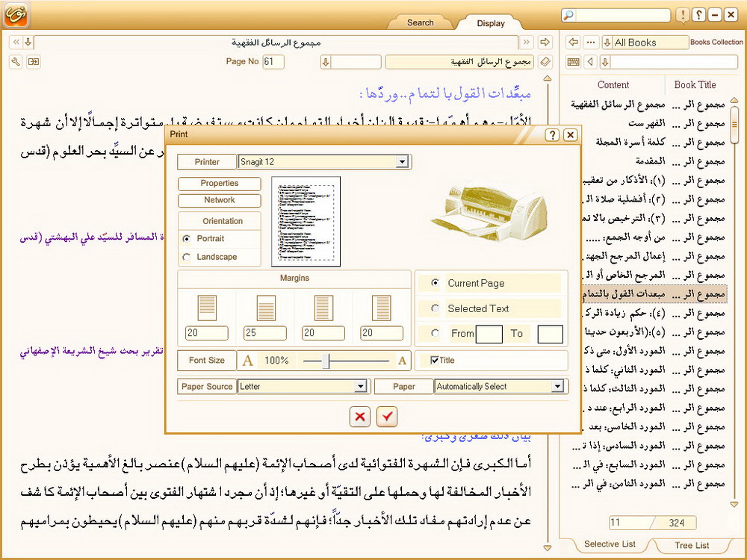This screenshot has width=747, height=560.
Task: Click the Print dialog help question mark
Action: tap(552, 134)
